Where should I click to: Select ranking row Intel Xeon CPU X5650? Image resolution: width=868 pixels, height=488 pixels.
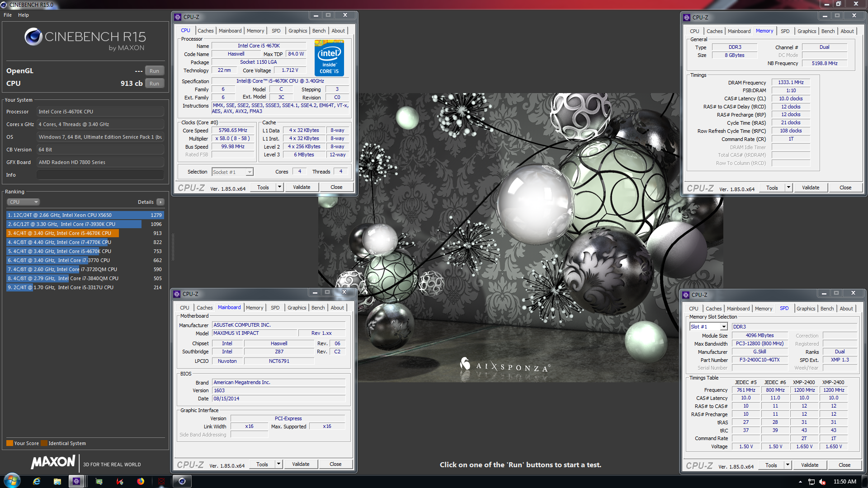pos(85,215)
